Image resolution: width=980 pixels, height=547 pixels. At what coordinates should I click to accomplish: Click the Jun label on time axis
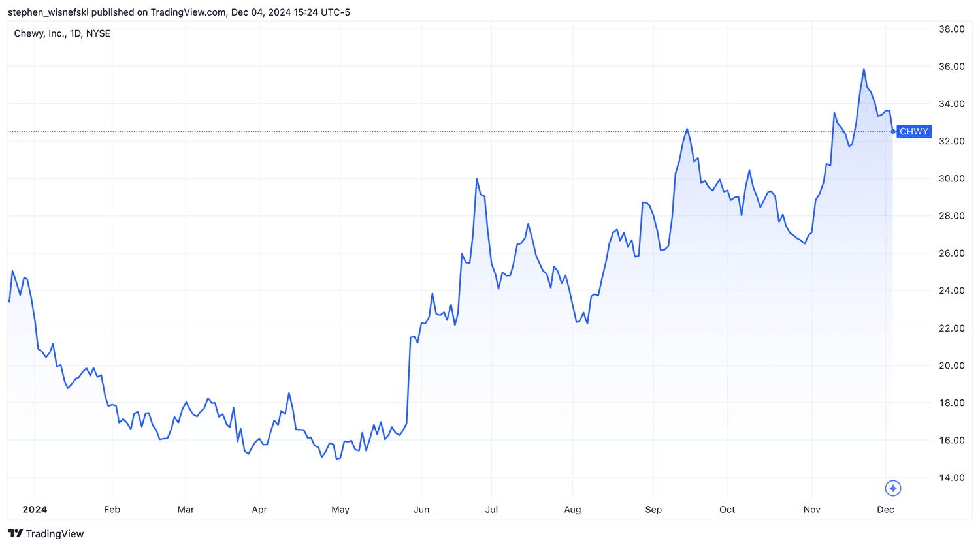(x=421, y=509)
